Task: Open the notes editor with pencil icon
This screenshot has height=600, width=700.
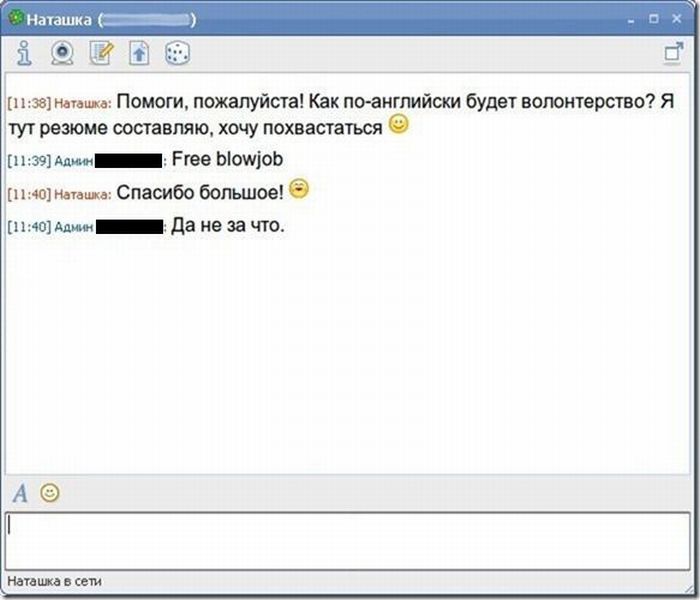Action: click(x=101, y=53)
